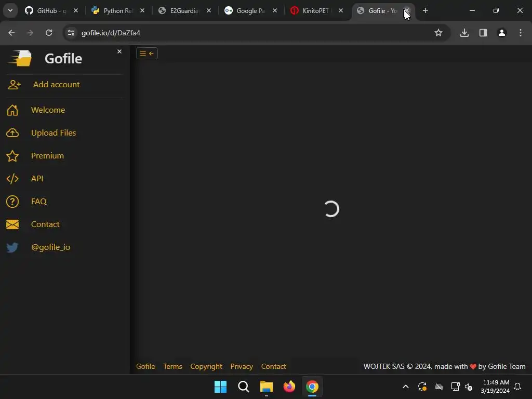This screenshot has height=399, width=532.
Task: Click the gofile.io/d/DaZfa4 address bar
Action: point(256,33)
